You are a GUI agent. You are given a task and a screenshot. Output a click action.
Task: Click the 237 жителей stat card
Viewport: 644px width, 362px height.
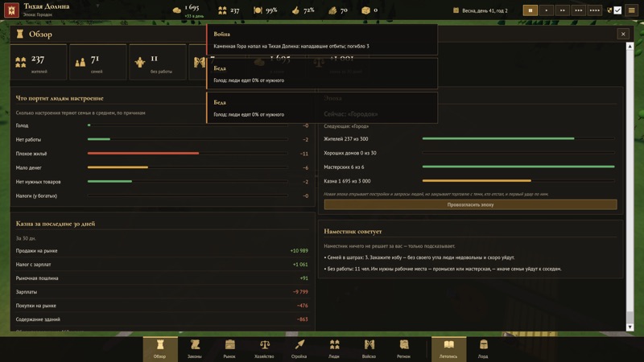point(39,62)
